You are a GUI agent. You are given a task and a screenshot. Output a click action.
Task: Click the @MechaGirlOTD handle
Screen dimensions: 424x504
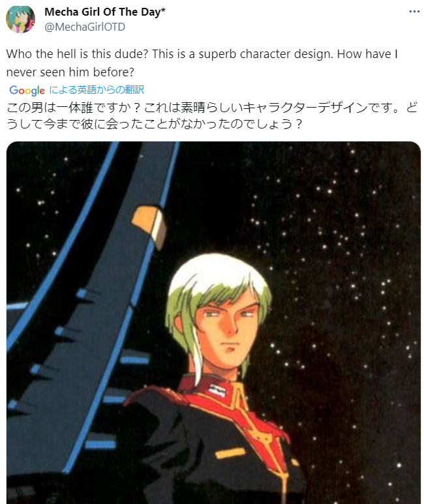point(85,27)
